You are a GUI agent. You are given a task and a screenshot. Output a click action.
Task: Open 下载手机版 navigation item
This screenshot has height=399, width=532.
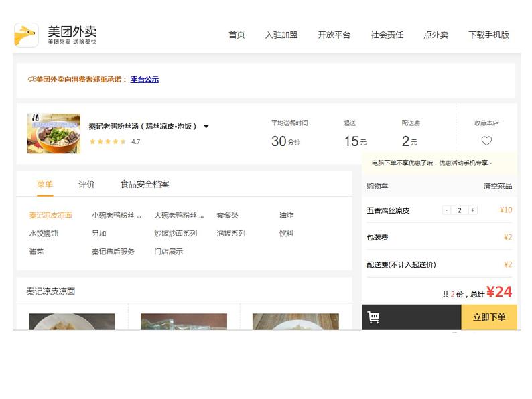pos(489,35)
